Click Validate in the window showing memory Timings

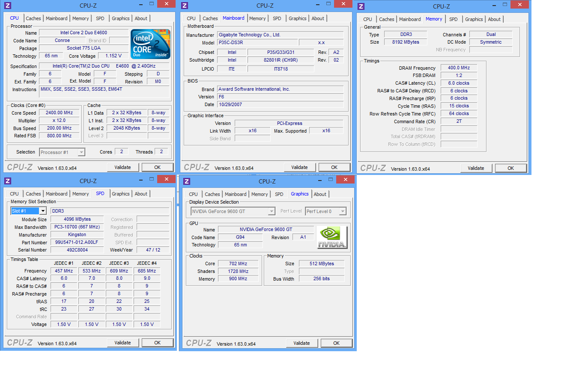[x=476, y=168]
